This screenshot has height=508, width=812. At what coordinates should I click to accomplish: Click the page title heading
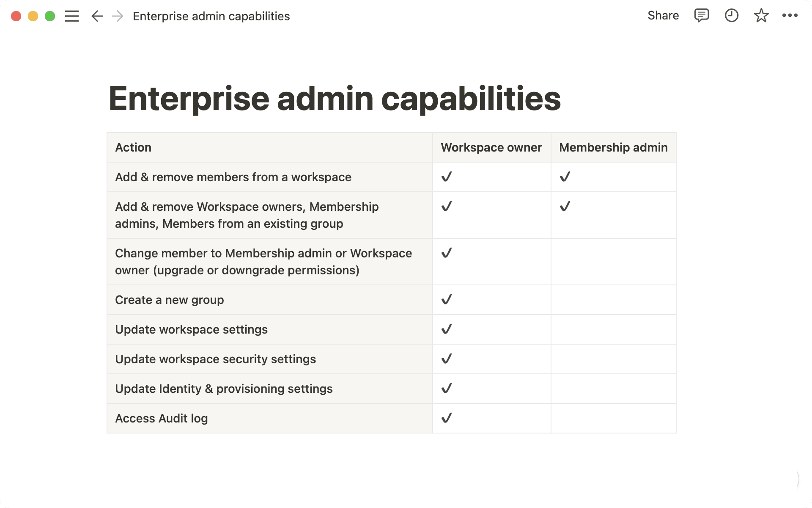[x=335, y=99]
